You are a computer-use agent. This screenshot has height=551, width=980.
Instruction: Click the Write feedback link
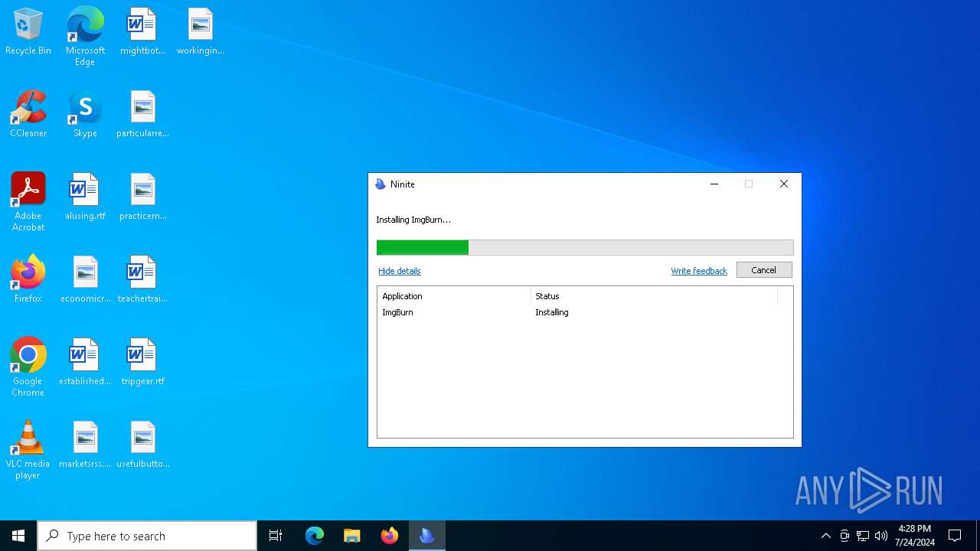(699, 271)
